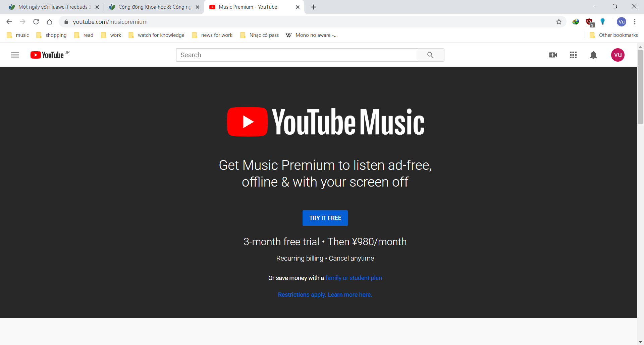The width and height of the screenshot is (644, 345).
Task: Click the scrollbar up arrow
Action: [640, 47]
